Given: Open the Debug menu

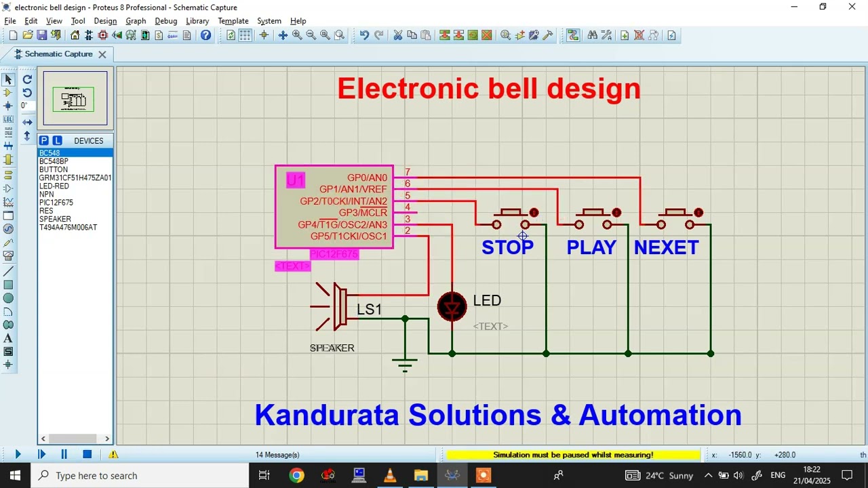Looking at the screenshot, I should tap(165, 21).
